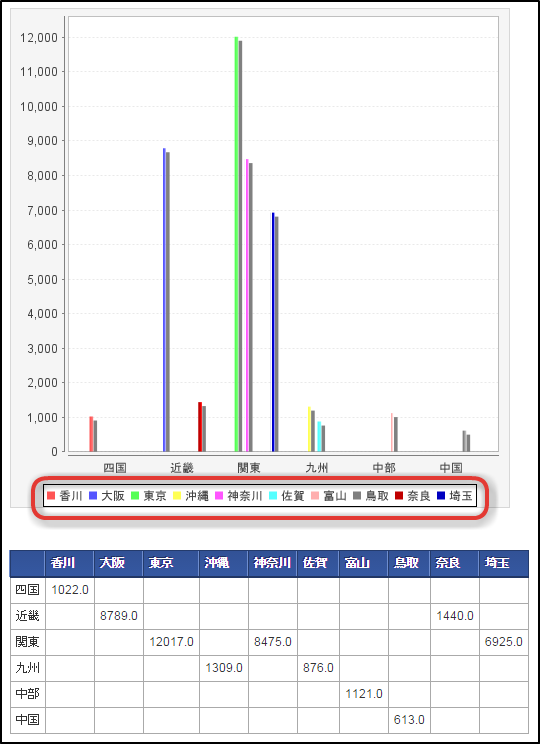Viewport: 540px width, 744px height.
Task: Click the 1022.0 table cell
Action: [69, 590]
